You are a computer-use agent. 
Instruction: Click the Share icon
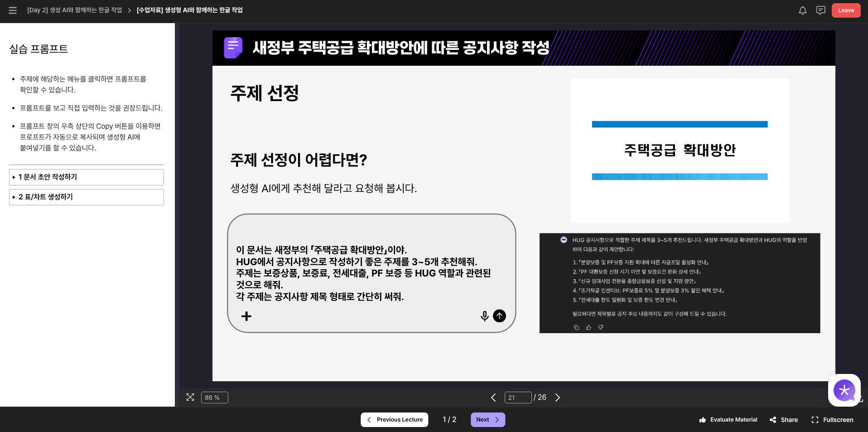773,420
